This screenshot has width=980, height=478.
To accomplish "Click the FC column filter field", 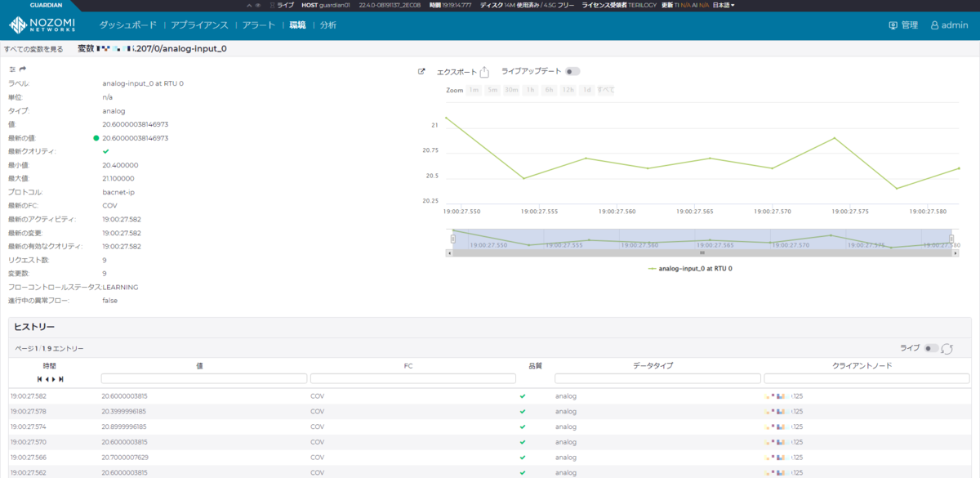I will [413, 378].
